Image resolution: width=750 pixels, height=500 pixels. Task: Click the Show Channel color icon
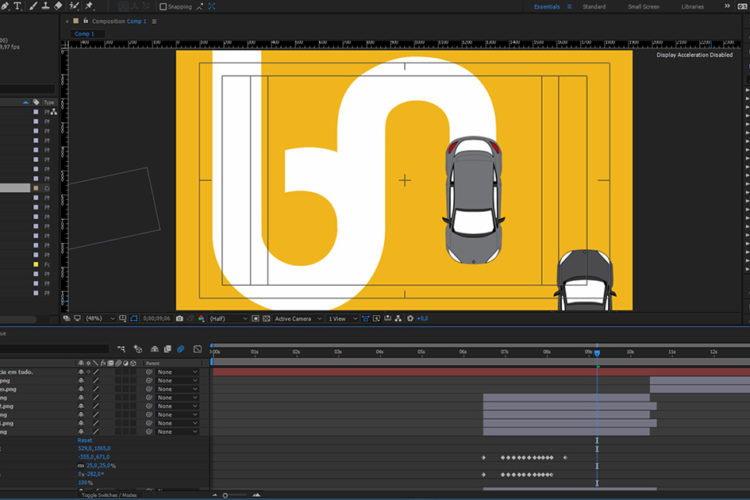(x=201, y=318)
